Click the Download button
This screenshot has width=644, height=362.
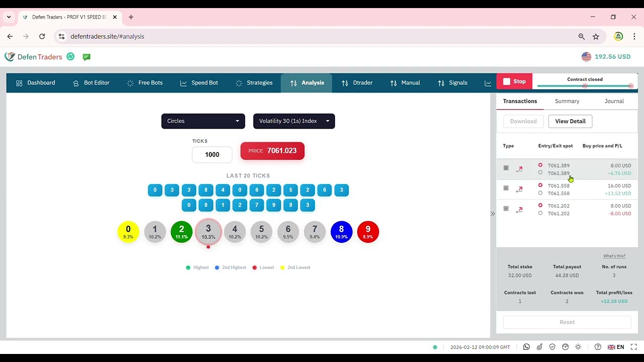point(523,121)
